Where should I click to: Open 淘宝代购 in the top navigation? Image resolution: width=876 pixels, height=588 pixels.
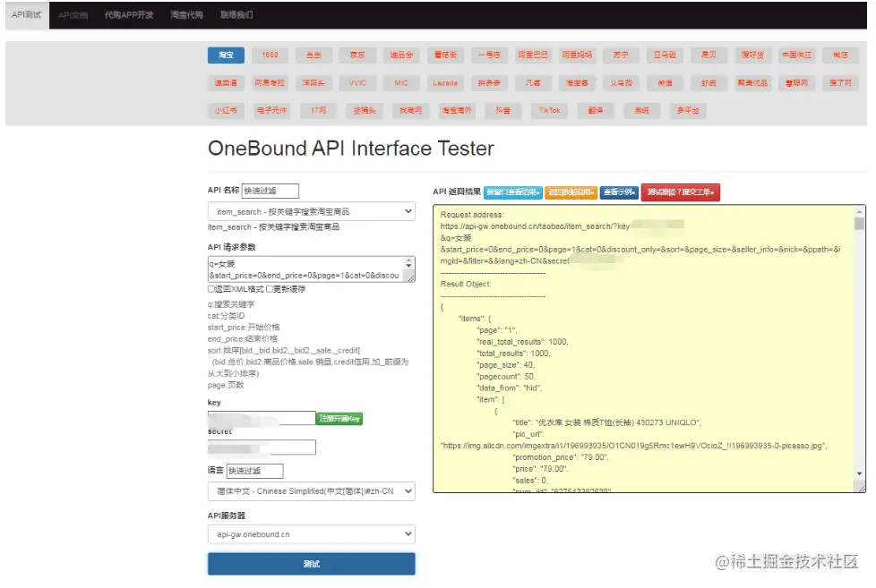(x=186, y=15)
